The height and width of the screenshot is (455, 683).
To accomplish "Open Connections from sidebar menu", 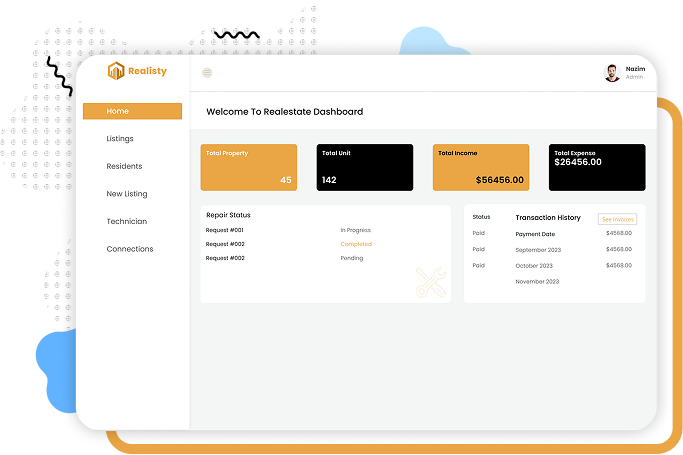I will pos(130,249).
